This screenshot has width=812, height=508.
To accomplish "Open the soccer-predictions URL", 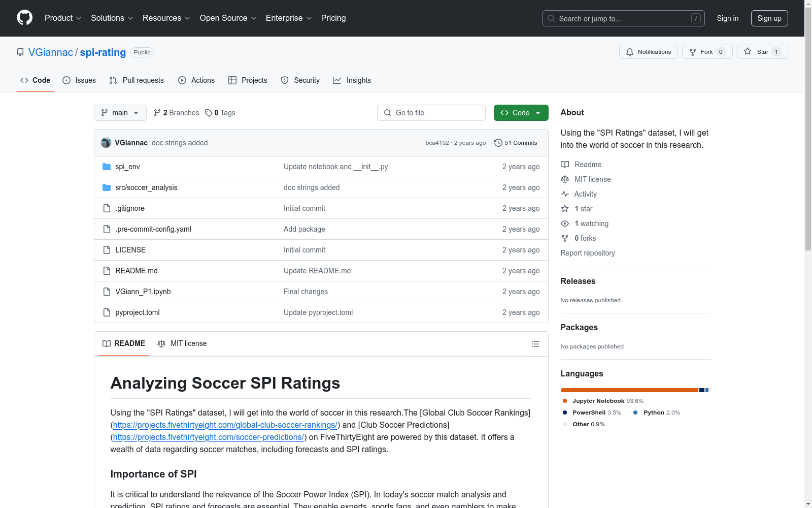I will point(209,437).
